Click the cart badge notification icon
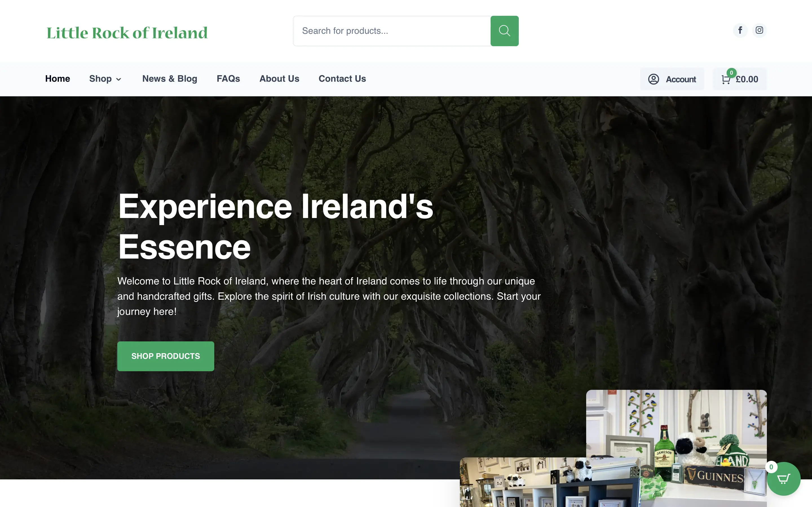 click(731, 72)
